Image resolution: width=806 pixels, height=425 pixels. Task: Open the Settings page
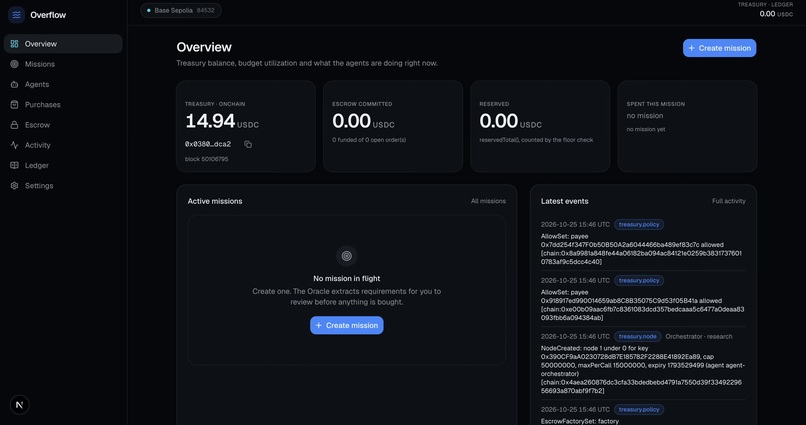click(63, 186)
